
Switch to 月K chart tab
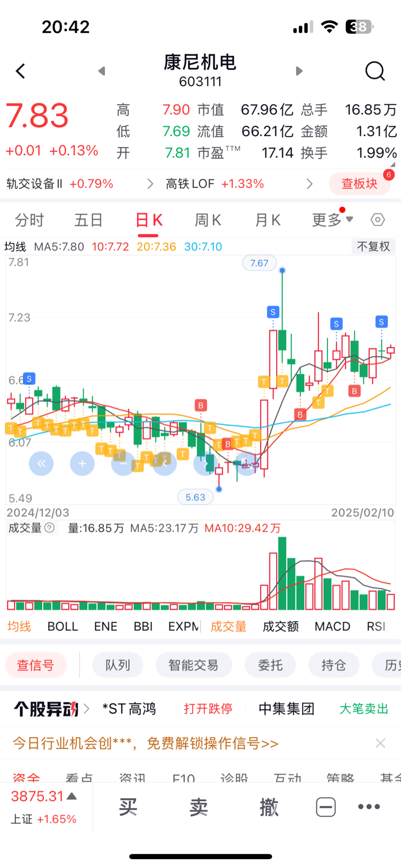(x=268, y=220)
